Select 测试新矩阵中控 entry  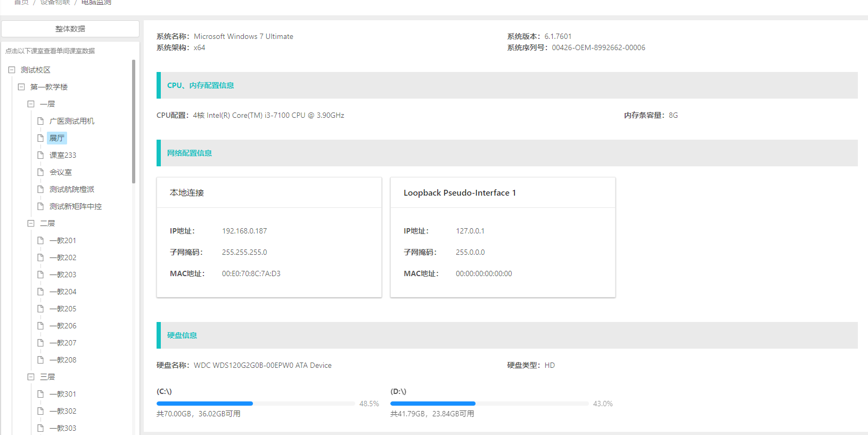pyautogui.click(x=76, y=206)
